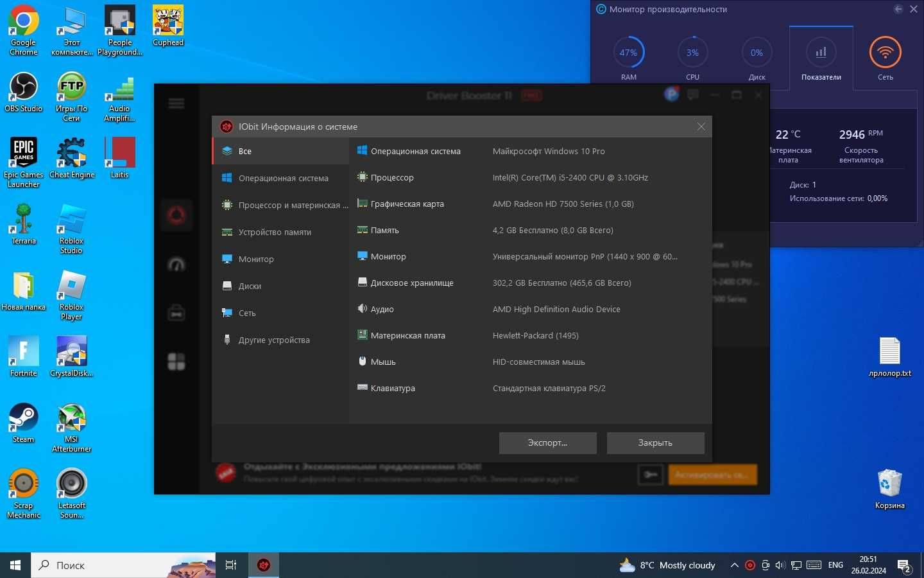Click Активировать button in Driver Booster
This screenshot has width=924, height=578.
click(x=712, y=475)
